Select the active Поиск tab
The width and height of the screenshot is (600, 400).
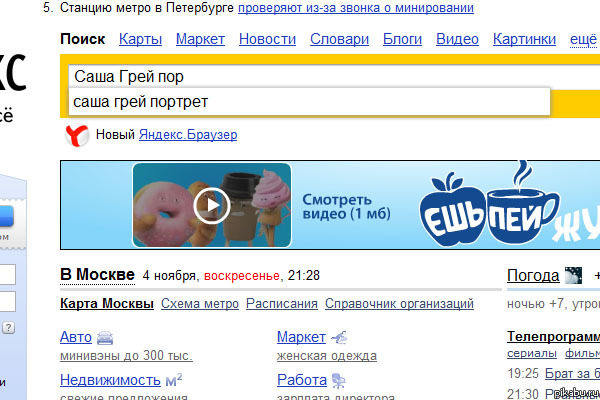coord(82,39)
